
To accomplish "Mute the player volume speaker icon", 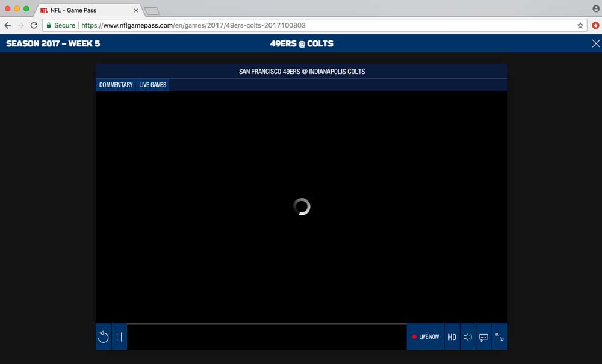I will point(468,337).
